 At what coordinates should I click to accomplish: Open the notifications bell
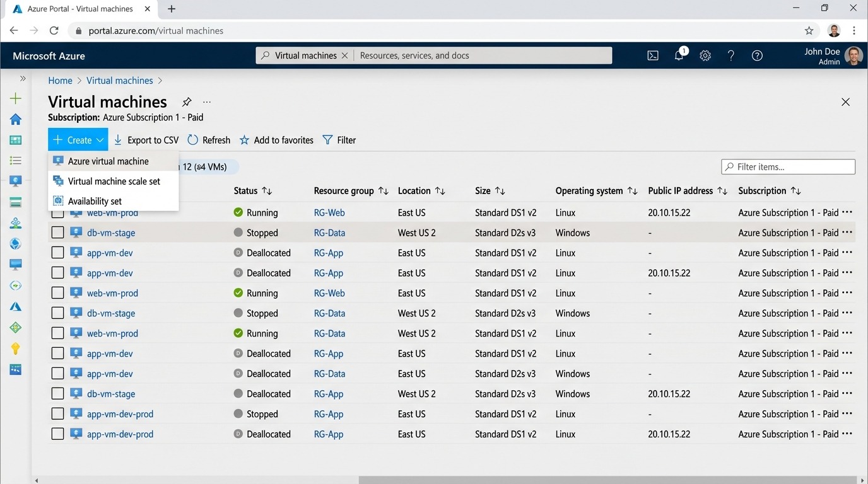[x=679, y=55]
